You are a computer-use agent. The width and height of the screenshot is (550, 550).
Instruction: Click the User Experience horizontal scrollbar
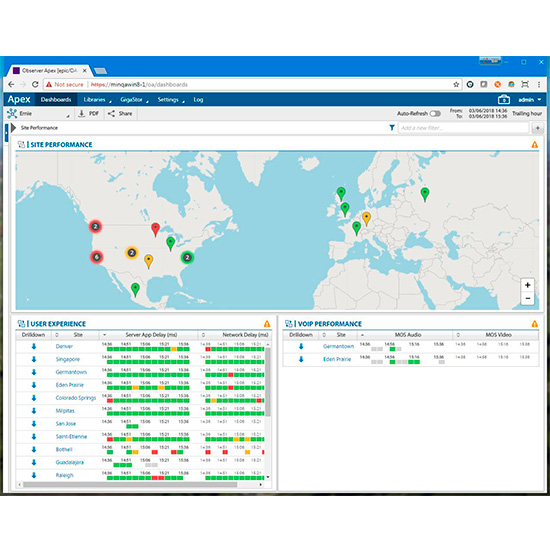(x=130, y=484)
